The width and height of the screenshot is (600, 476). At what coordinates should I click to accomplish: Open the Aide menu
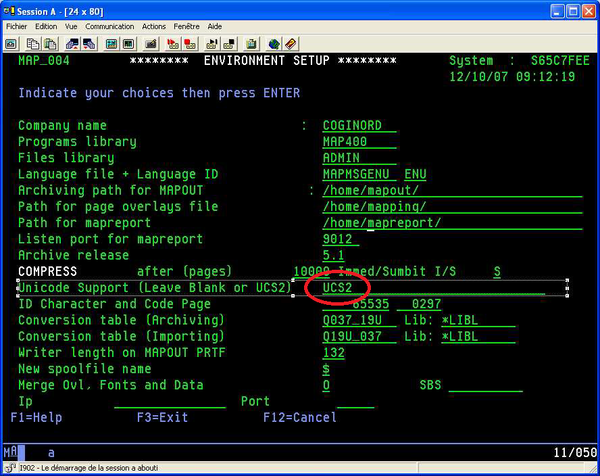click(x=215, y=26)
